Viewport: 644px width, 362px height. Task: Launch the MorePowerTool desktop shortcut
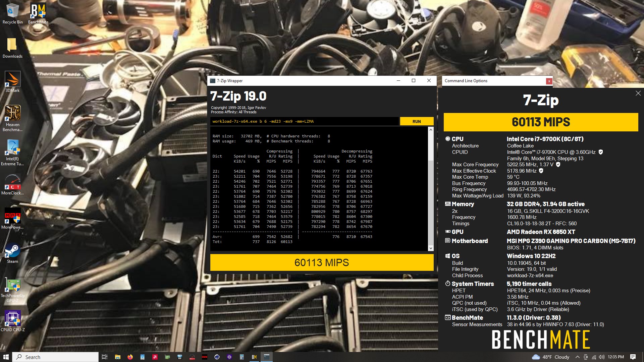pyautogui.click(x=12, y=219)
